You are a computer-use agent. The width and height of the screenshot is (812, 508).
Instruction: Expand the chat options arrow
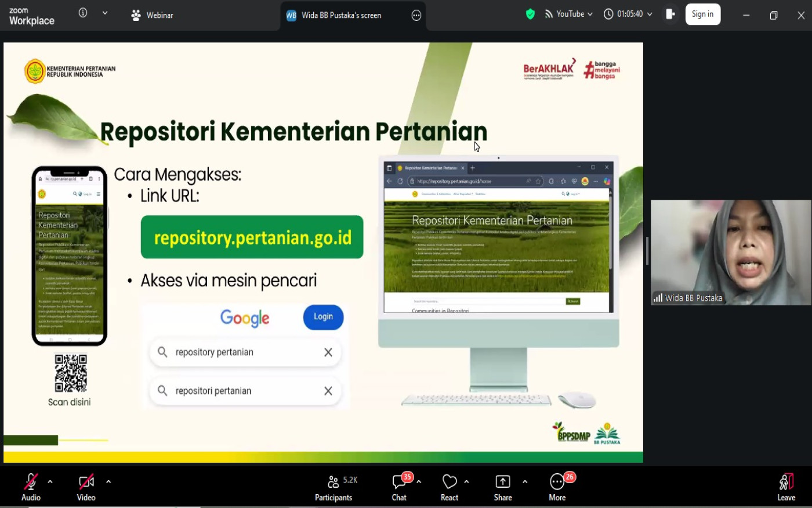(419, 482)
